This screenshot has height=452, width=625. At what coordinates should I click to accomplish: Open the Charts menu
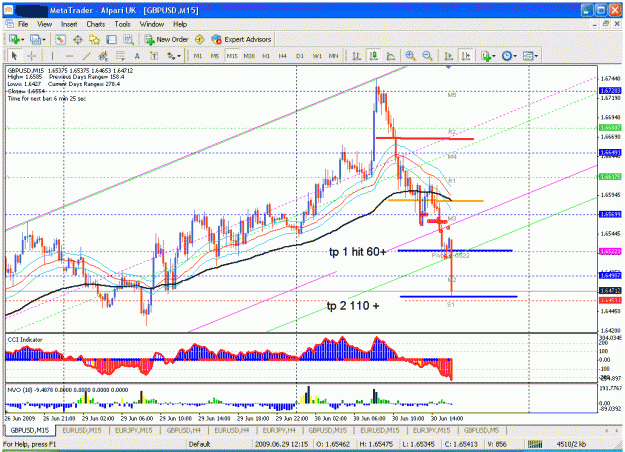point(96,24)
